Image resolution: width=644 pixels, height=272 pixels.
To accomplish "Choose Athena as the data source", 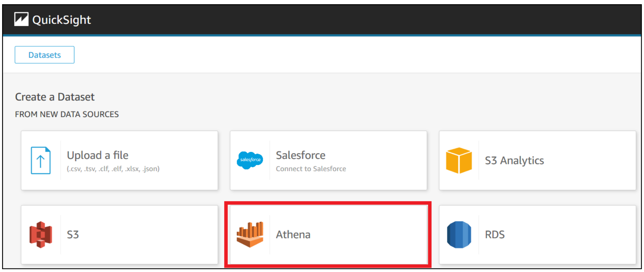I will 328,234.
